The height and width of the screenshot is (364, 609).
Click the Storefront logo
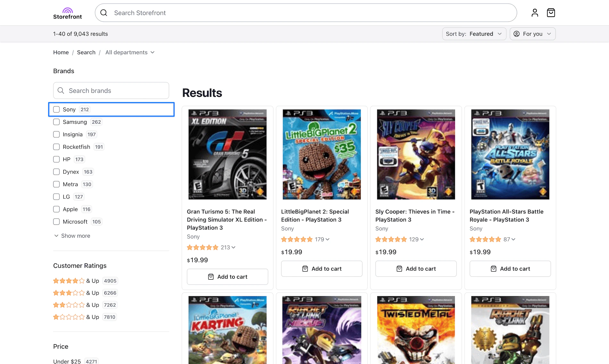[x=67, y=12]
